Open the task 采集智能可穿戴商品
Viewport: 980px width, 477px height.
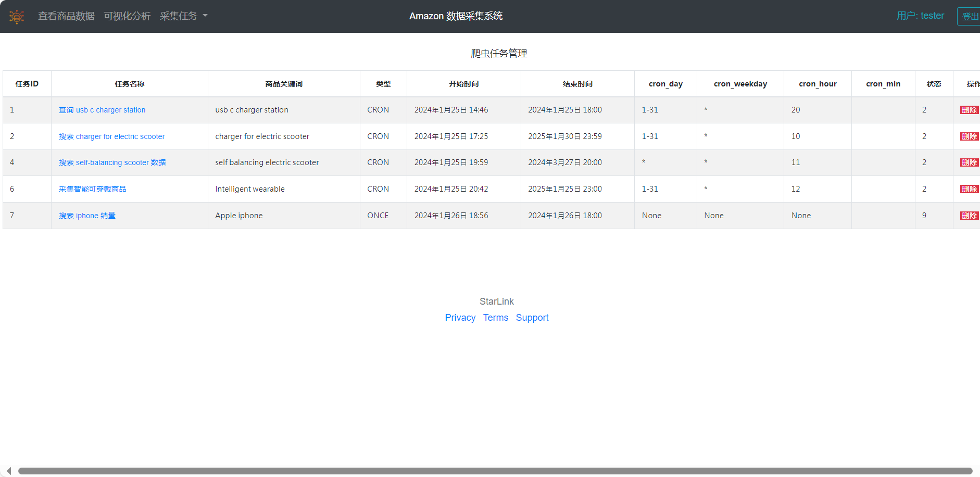(x=92, y=189)
